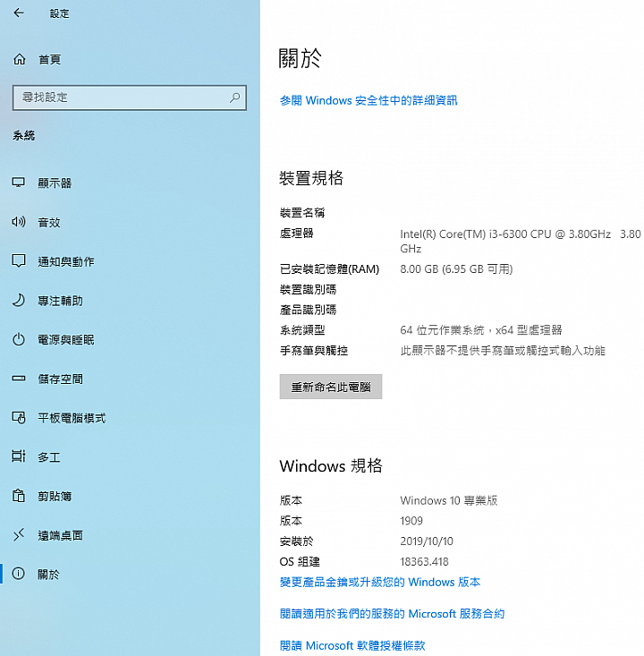The height and width of the screenshot is (656, 644).
Task: Click the 多工 multitasking icon
Action: point(19,456)
